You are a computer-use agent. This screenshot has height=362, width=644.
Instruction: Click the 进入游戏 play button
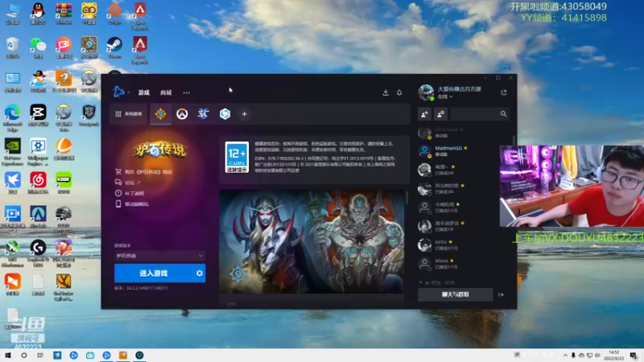[153, 274]
